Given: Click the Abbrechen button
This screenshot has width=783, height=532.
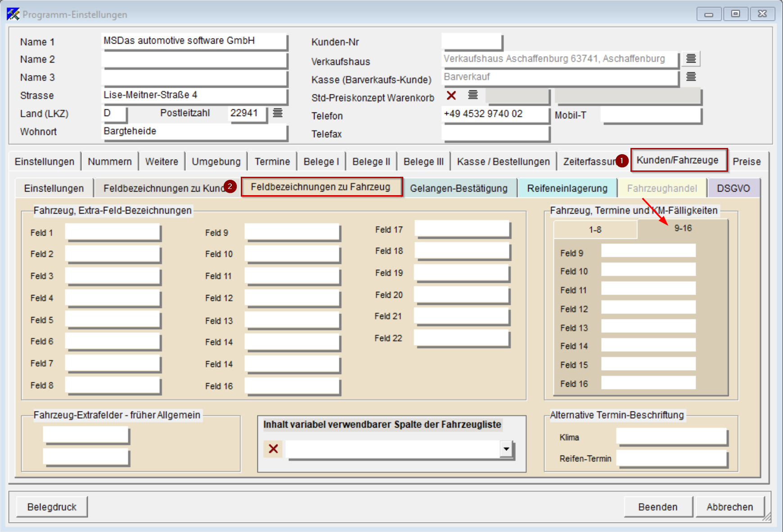Looking at the screenshot, I should 729,507.
